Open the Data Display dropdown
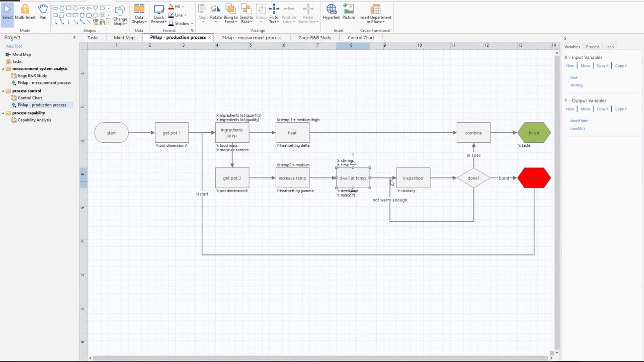The height and width of the screenshot is (362, 644). (x=139, y=14)
